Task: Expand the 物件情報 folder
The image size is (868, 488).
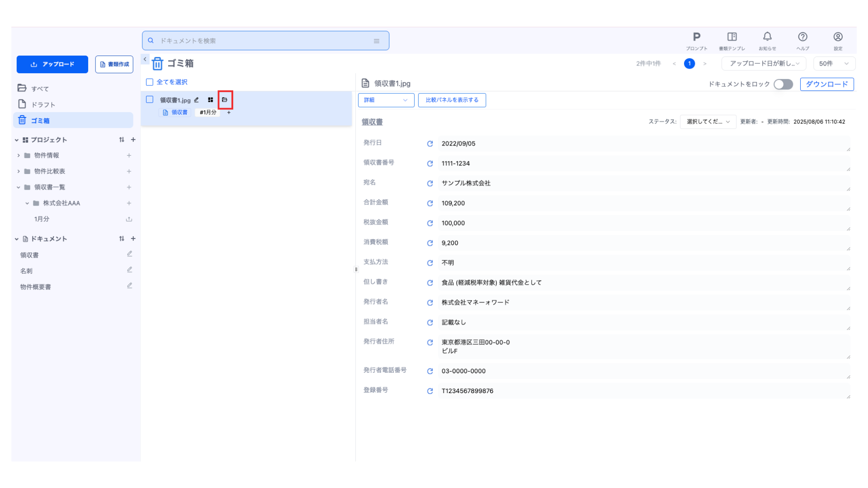Action: [x=19, y=155]
